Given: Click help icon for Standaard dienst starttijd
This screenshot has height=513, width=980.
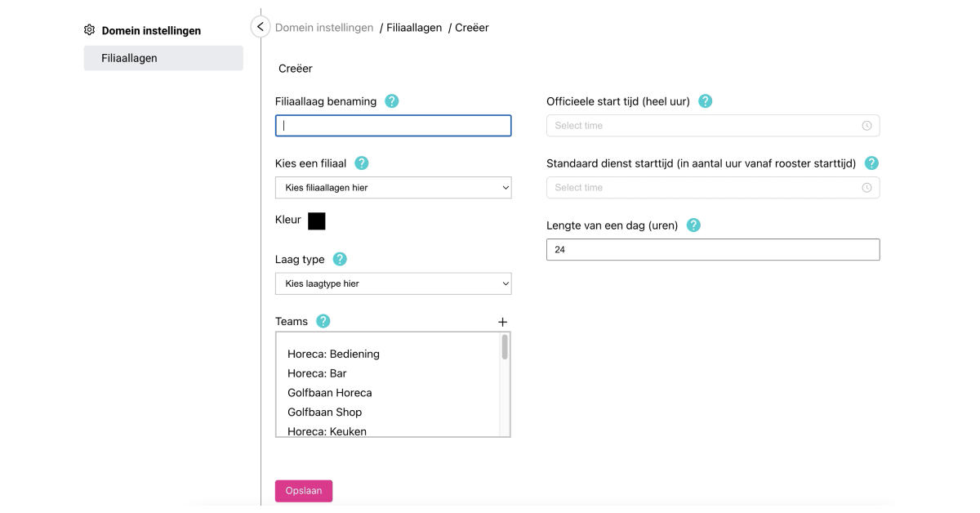Looking at the screenshot, I should tap(871, 163).
